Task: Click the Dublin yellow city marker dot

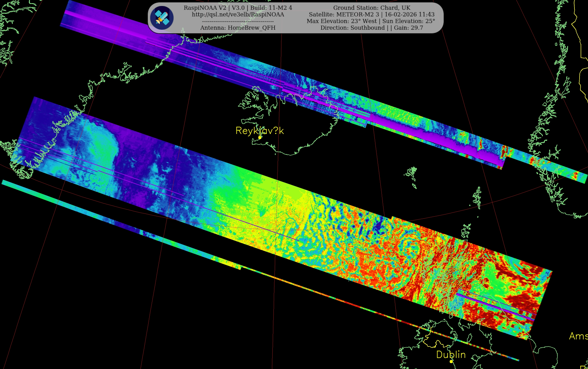Action: pyautogui.click(x=451, y=361)
